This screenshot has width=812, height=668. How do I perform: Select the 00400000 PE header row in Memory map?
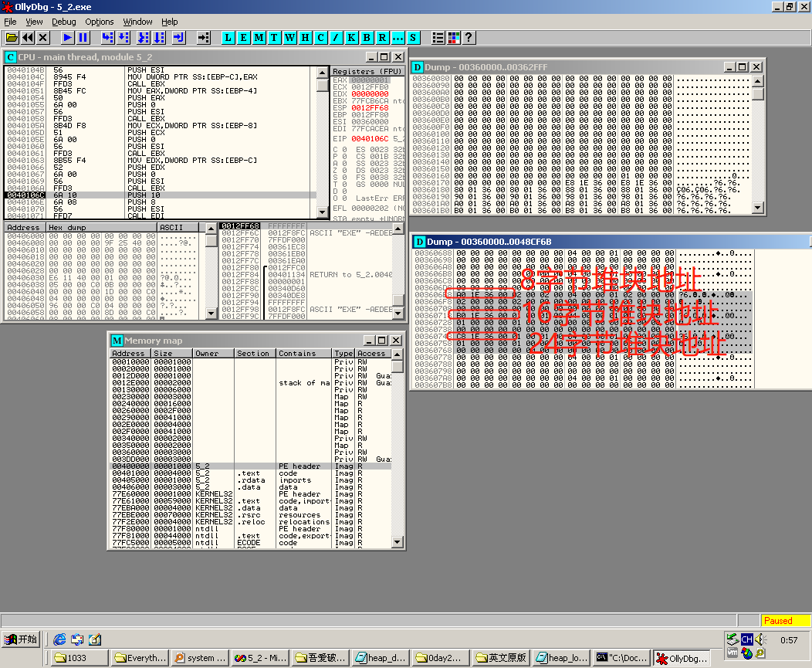pyautogui.click(x=251, y=466)
